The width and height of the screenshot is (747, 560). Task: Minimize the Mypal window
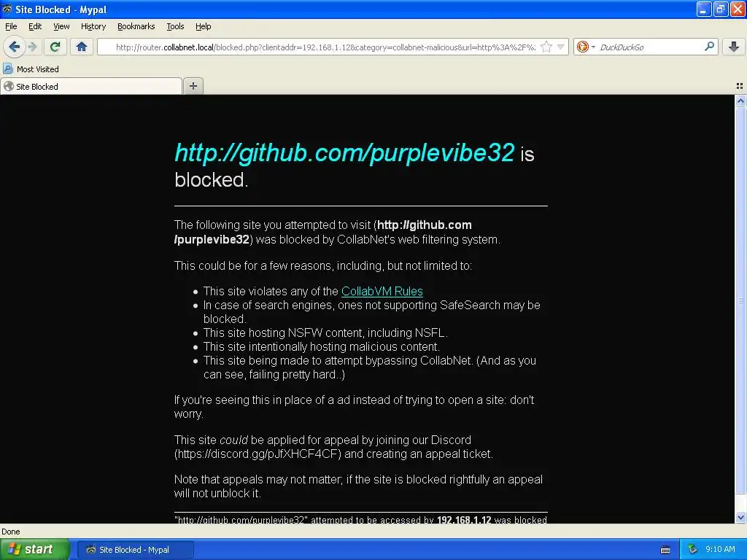[x=704, y=9]
